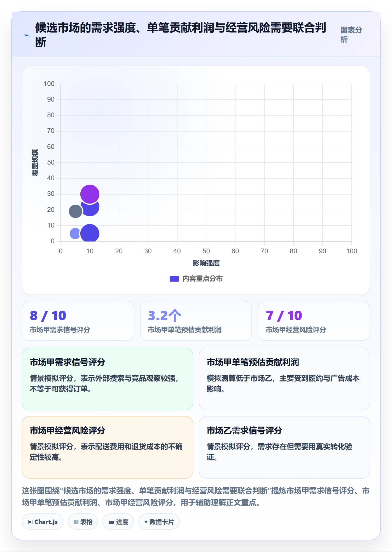The width and height of the screenshot is (392, 552).
Task: Click the green 市场甲需求信号评分 description card
Action: point(108,379)
